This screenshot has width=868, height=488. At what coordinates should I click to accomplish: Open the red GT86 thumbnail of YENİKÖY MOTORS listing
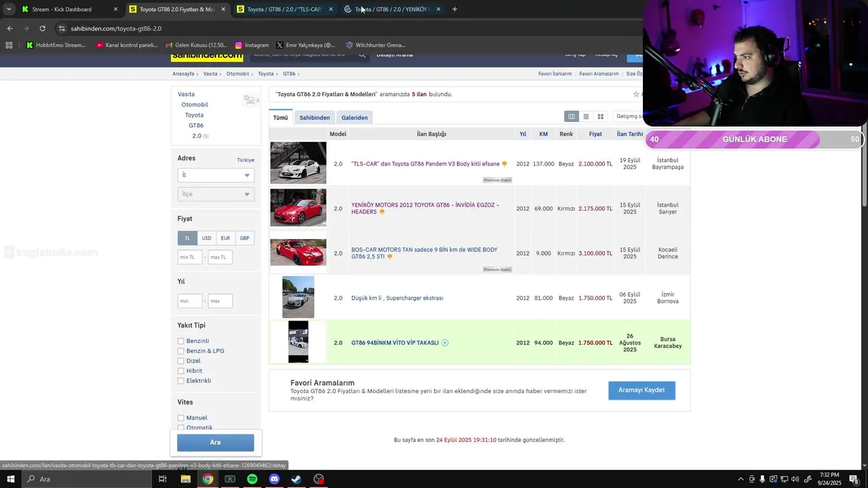[x=298, y=207]
